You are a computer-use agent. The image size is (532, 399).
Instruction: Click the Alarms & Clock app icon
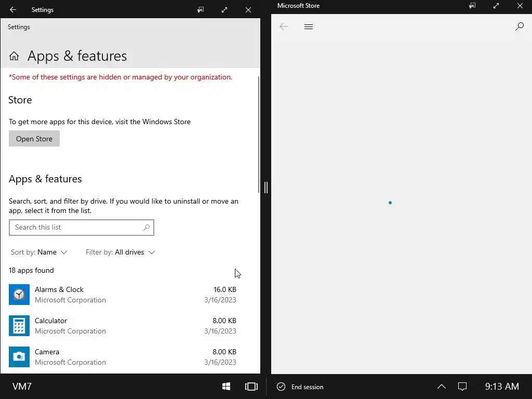[x=19, y=295]
